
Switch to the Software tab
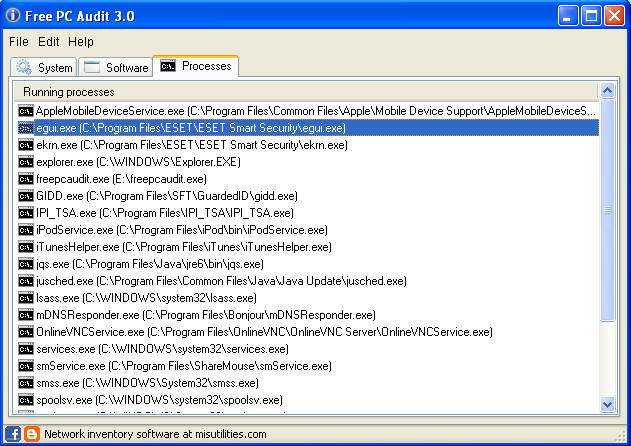[x=115, y=67]
